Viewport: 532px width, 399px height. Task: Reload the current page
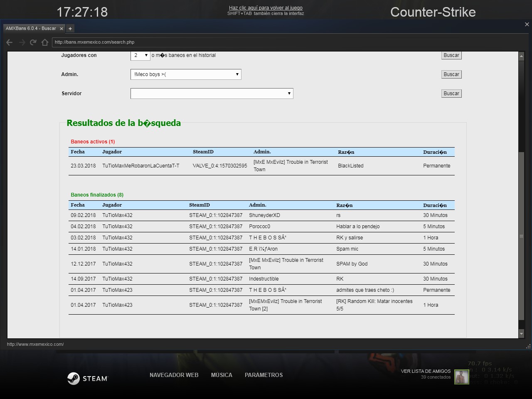pos(33,42)
